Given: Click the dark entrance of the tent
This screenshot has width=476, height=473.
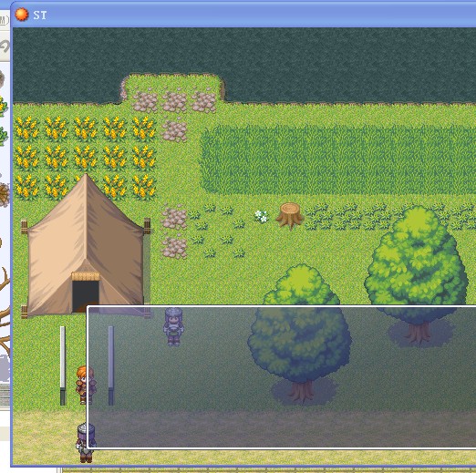Looking at the screenshot, I should pyautogui.click(x=86, y=296).
